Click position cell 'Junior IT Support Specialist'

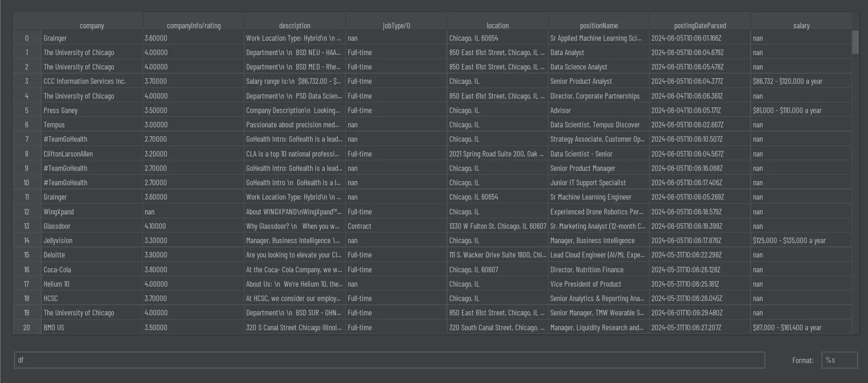(x=599, y=182)
